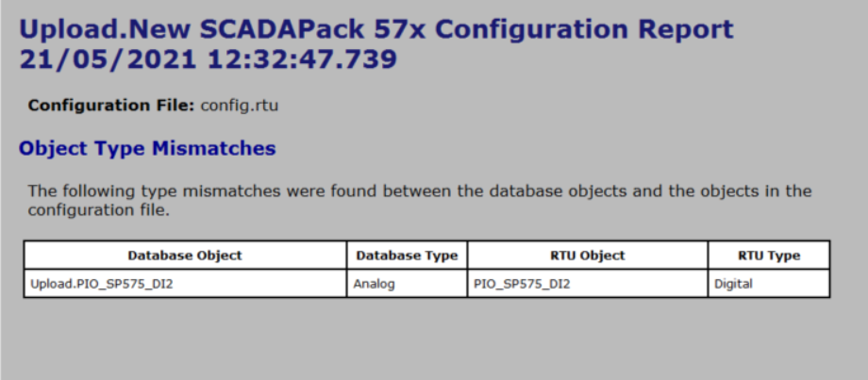
Task: Select the report date 21/05/2021
Action: tap(102, 59)
